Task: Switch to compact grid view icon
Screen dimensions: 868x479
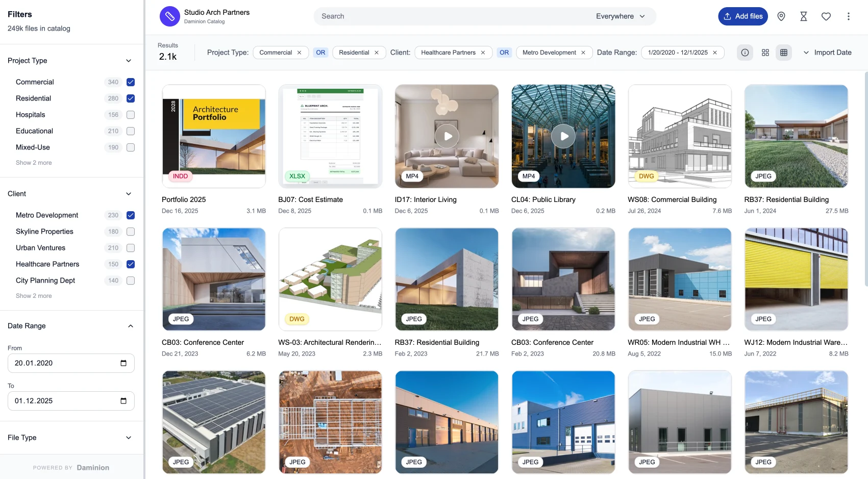Action: [x=783, y=53]
